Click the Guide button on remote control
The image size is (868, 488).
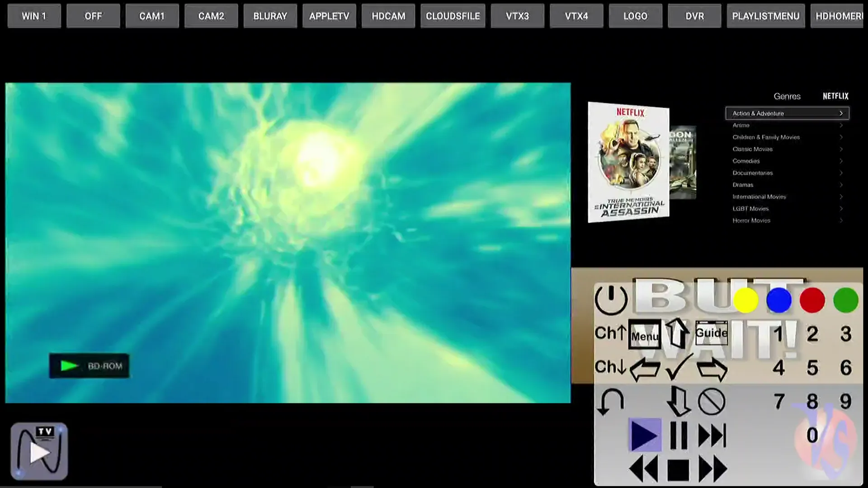711,333
